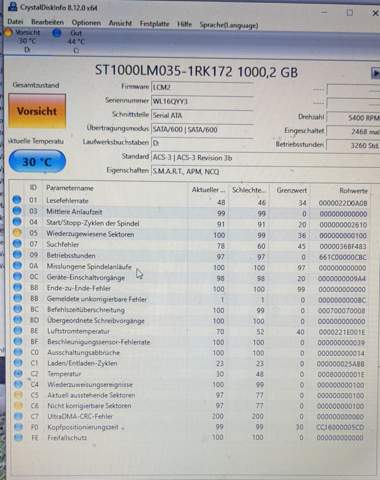Click the Schnittstelle Serial ATA field
Image resolution: width=380 pixels, height=480 pixels.
coord(202,115)
